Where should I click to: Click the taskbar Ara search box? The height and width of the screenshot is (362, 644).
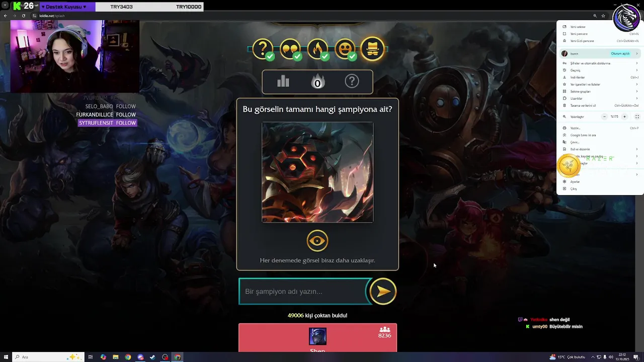(x=48, y=357)
